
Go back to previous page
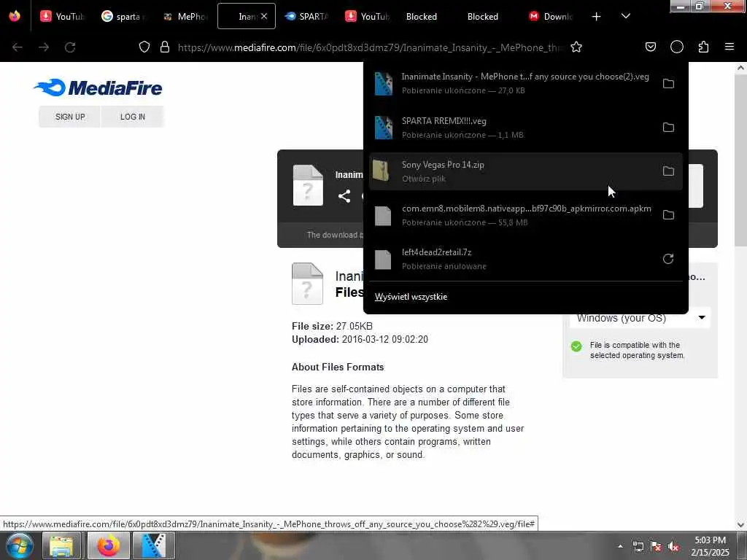[18, 47]
